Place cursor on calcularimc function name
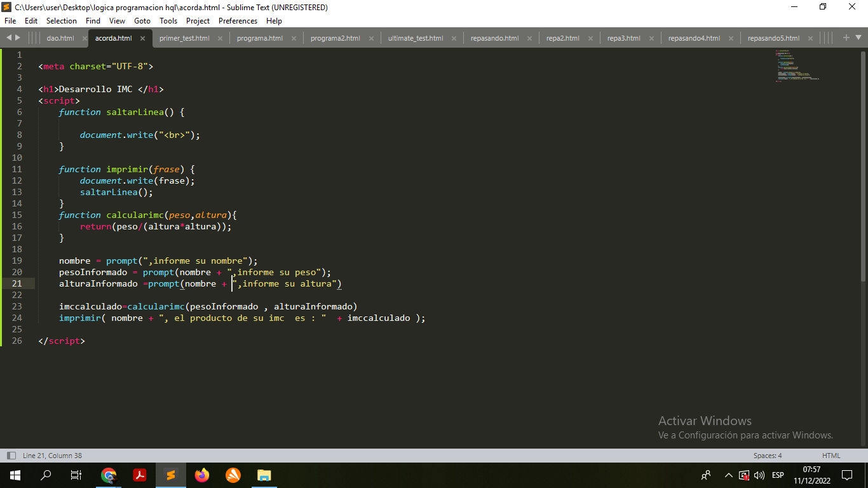Image resolution: width=868 pixels, height=488 pixels. 135,215
